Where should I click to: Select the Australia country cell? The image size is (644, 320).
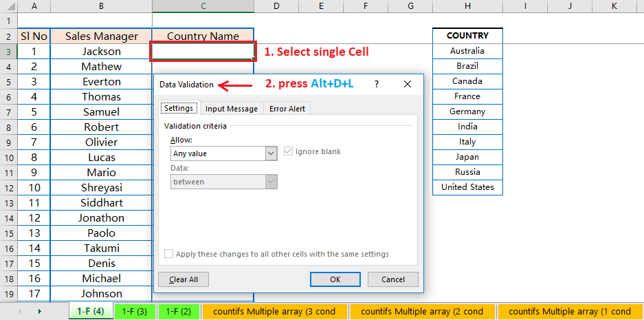[467, 51]
